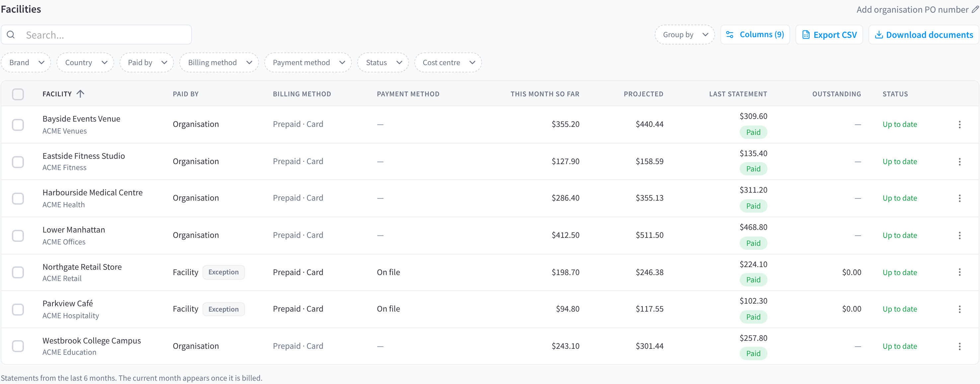Open the Country filter dropdown
Image resolution: width=980 pixels, height=384 pixels.
(x=85, y=62)
